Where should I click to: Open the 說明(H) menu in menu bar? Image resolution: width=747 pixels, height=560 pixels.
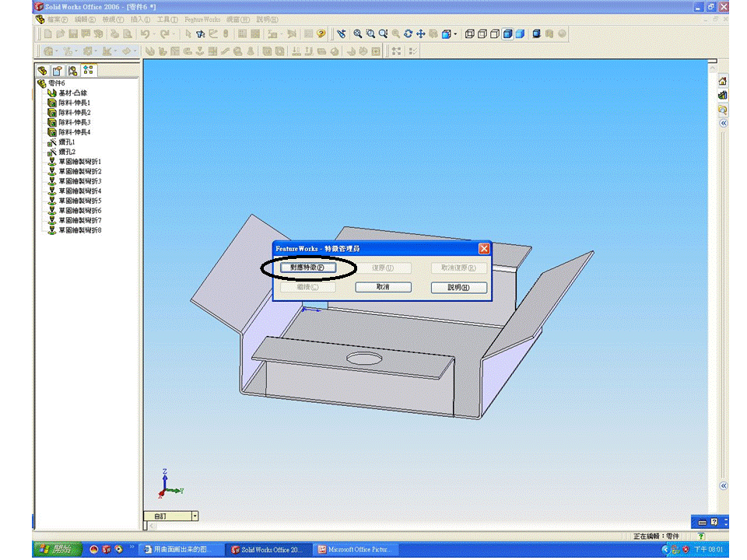click(267, 19)
